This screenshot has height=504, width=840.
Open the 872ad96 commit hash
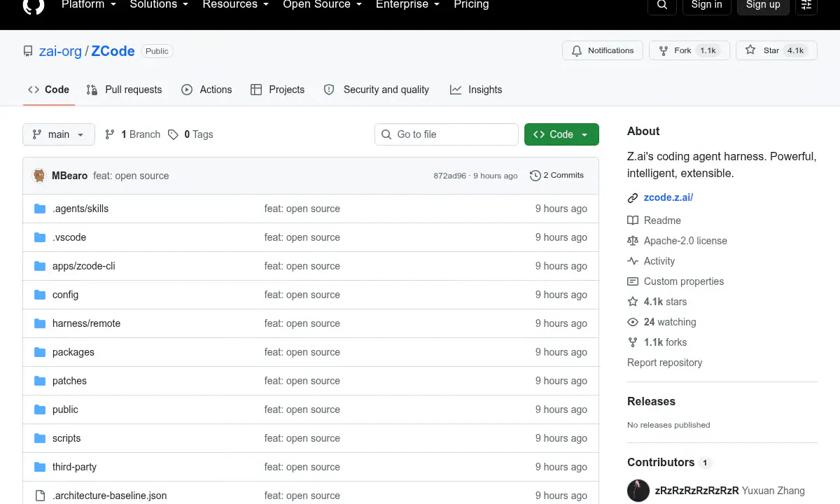449,176
